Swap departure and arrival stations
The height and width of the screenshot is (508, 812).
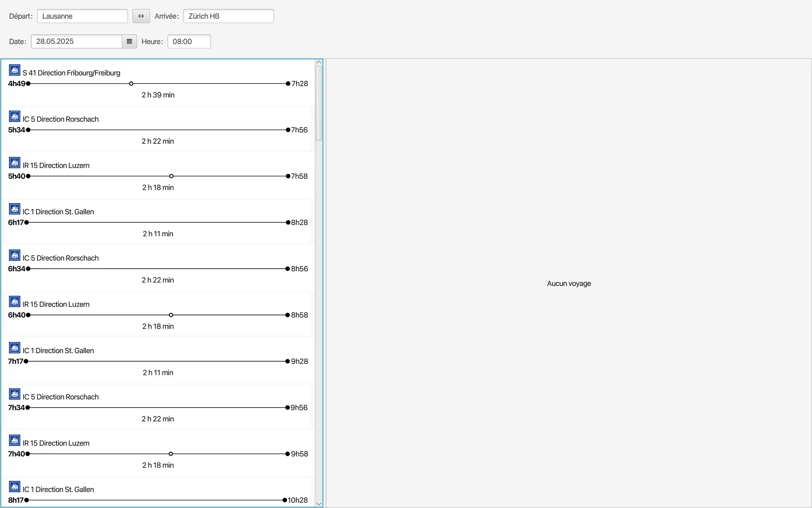141,16
